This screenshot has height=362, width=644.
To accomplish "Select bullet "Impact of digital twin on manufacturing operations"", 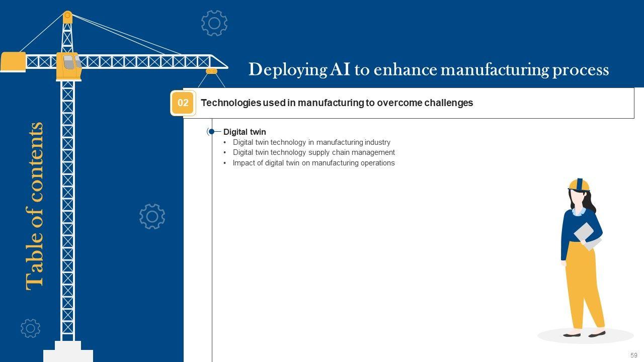I will coord(313,163).
